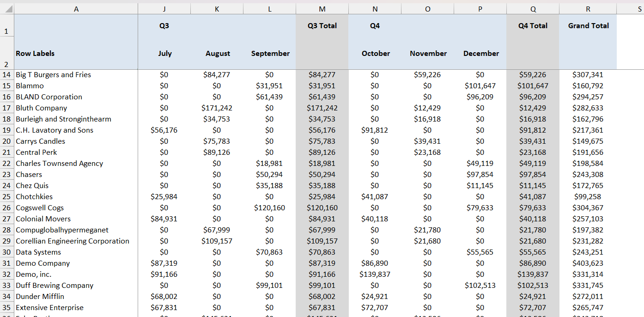The image size is (644, 317).
Task: Select column K header
Action: (217, 9)
